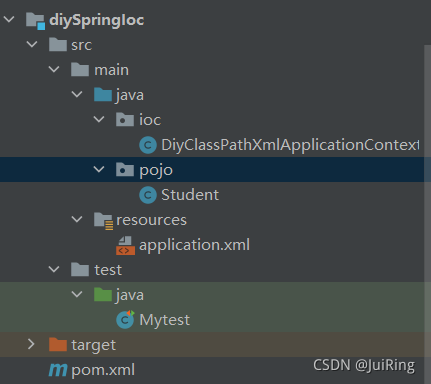
Task: Collapse the ioc package chevron
Action: pyautogui.click(x=99, y=119)
